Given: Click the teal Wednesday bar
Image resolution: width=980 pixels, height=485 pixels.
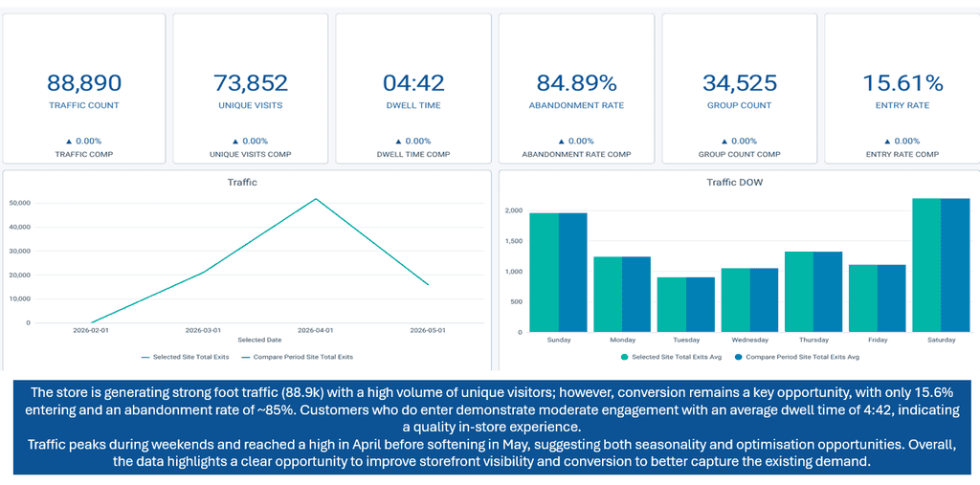Looking at the screenshot, I should click(736, 300).
